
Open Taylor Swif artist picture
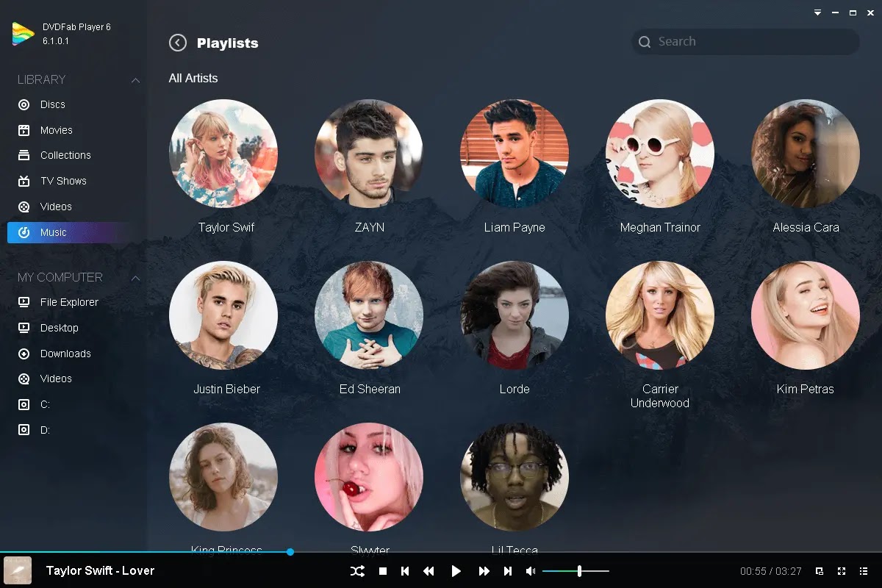223,154
